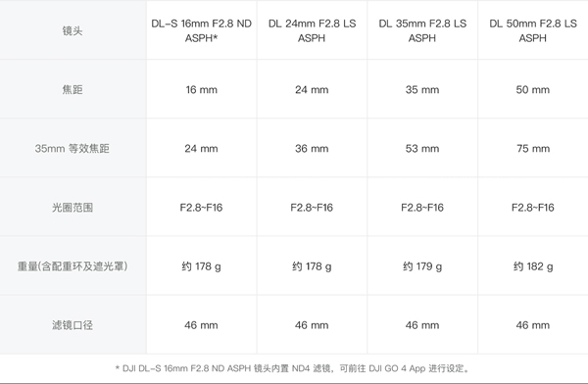The height and width of the screenshot is (384, 588).
Task: Select the 35mm 等效焦距 row label
Action: click(x=73, y=149)
